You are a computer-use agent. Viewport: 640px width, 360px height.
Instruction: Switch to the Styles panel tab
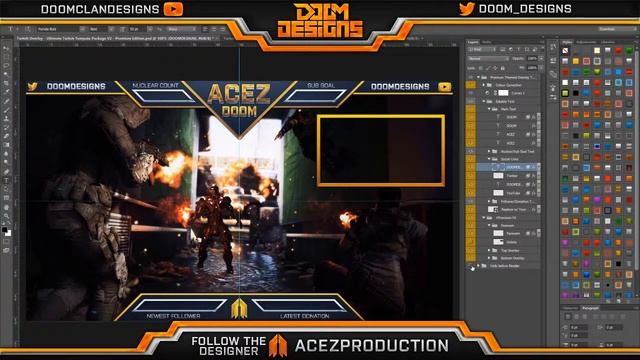coord(567,42)
